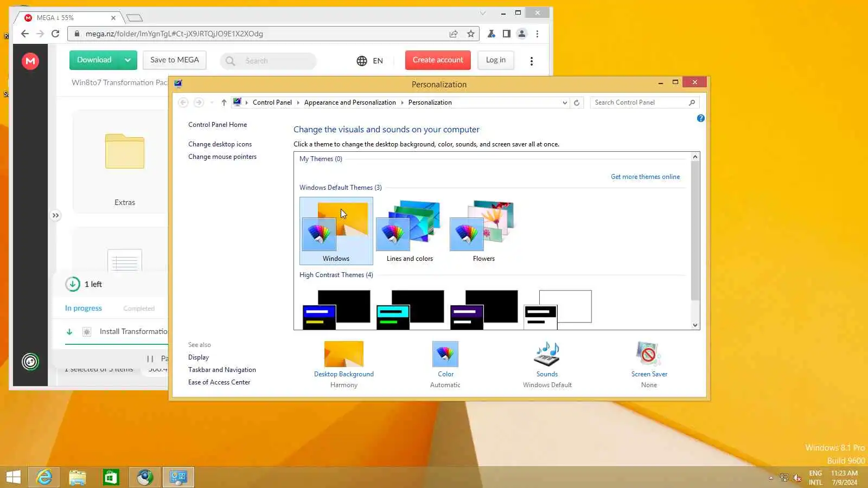Click the theme list scroll down arrow
The image size is (868, 488).
tap(695, 325)
